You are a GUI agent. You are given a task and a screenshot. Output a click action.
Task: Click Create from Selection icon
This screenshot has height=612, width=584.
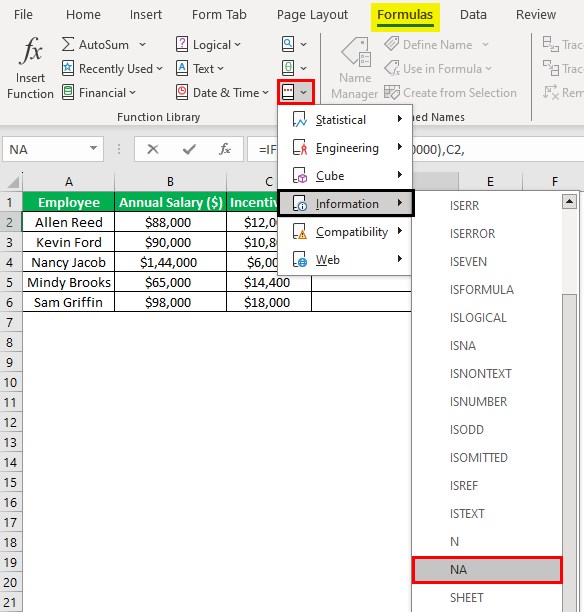(392, 93)
